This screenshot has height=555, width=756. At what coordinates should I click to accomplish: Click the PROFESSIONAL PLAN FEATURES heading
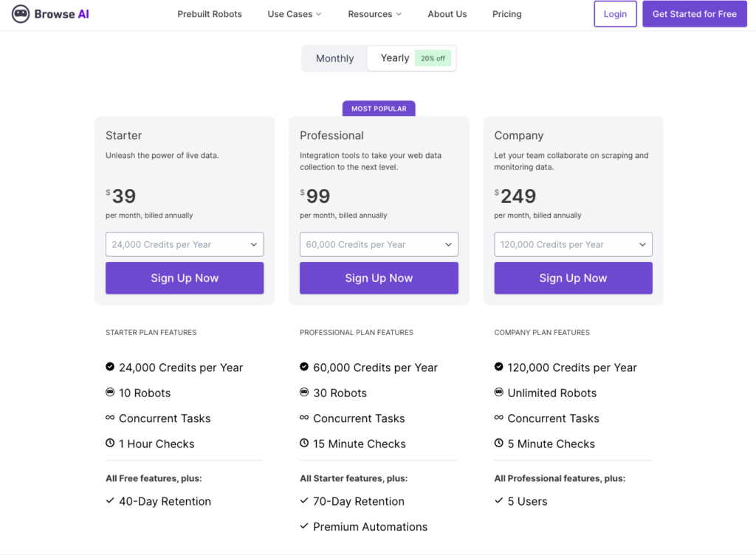pos(357,332)
